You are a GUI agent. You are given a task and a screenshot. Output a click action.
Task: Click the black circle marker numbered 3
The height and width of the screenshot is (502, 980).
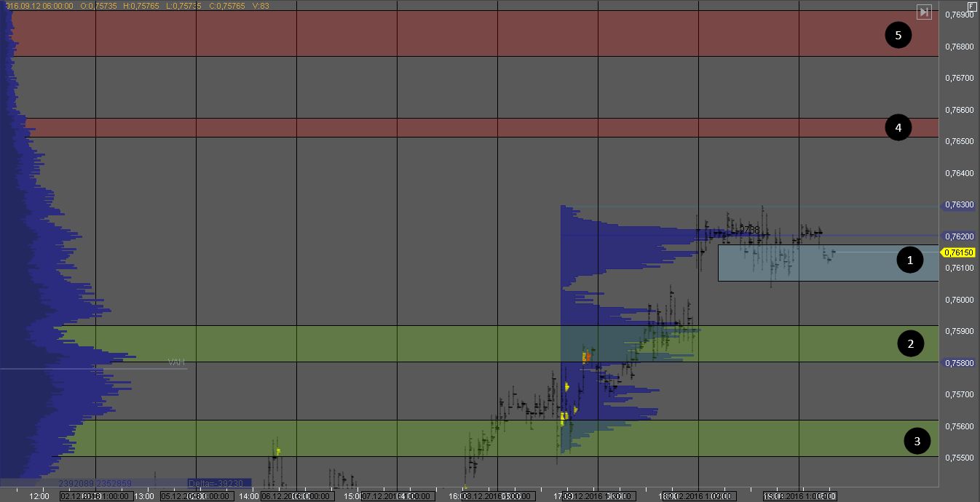point(917,440)
